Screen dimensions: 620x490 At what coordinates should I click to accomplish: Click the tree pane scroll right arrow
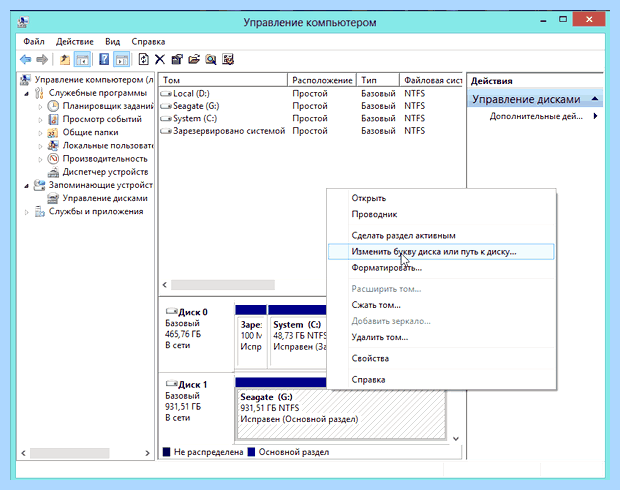point(147,453)
